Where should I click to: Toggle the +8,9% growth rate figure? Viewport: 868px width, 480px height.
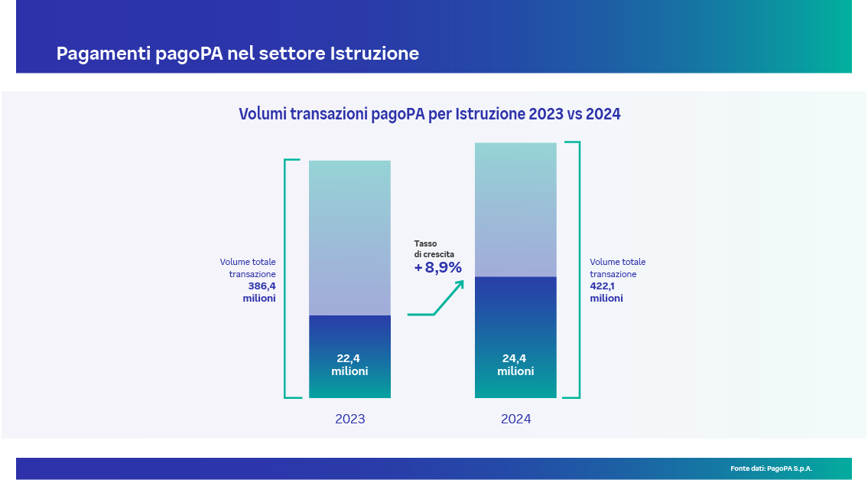coord(437,267)
